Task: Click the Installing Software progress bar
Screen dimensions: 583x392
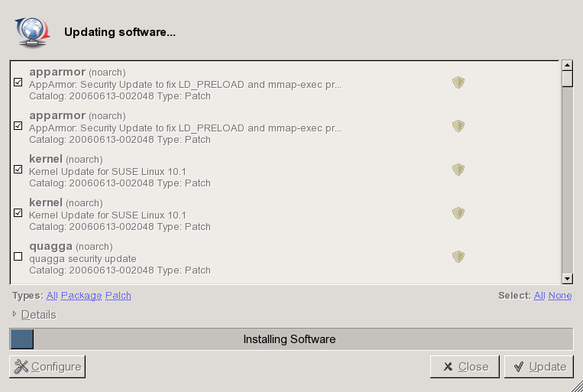Action: coord(290,339)
